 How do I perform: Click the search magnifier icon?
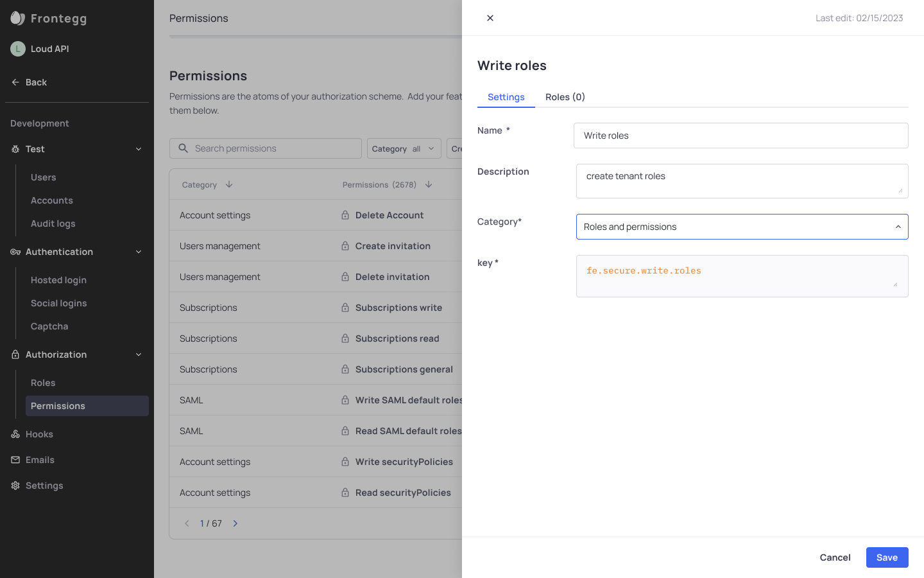(183, 148)
